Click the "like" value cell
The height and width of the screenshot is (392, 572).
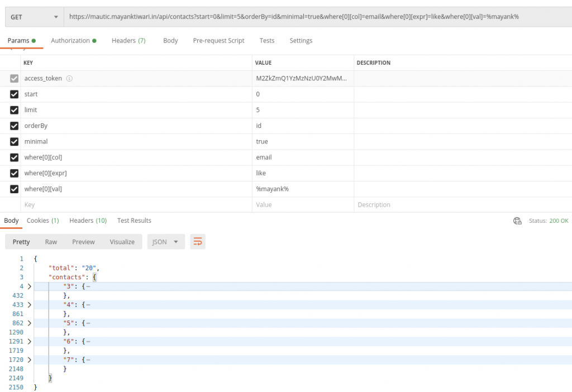pyautogui.click(x=303, y=173)
